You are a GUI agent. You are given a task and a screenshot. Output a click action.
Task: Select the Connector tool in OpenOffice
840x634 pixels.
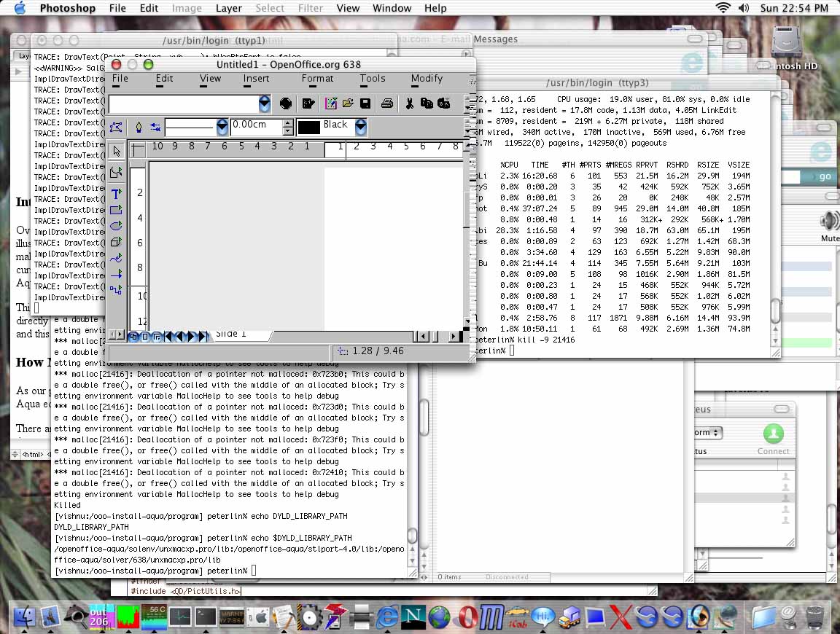[116, 290]
